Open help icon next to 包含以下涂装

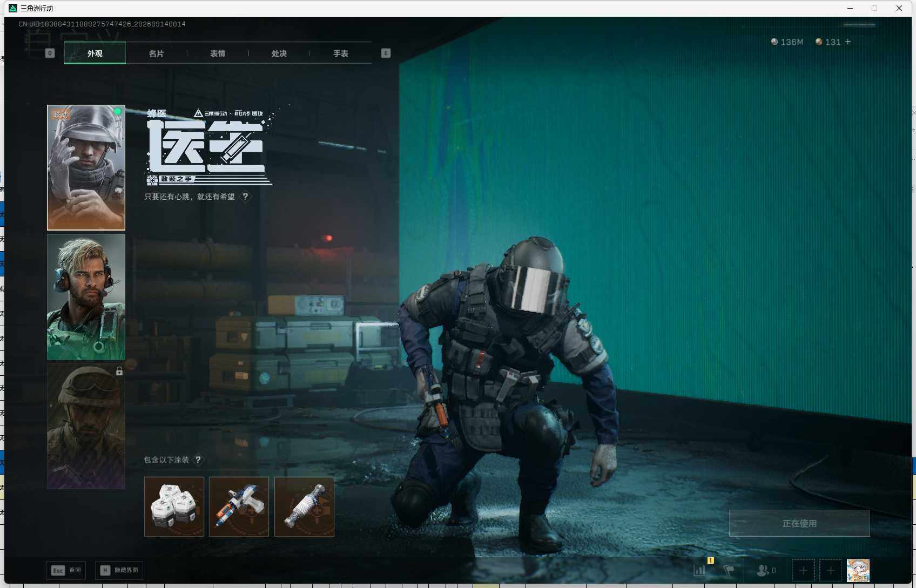pos(198,459)
